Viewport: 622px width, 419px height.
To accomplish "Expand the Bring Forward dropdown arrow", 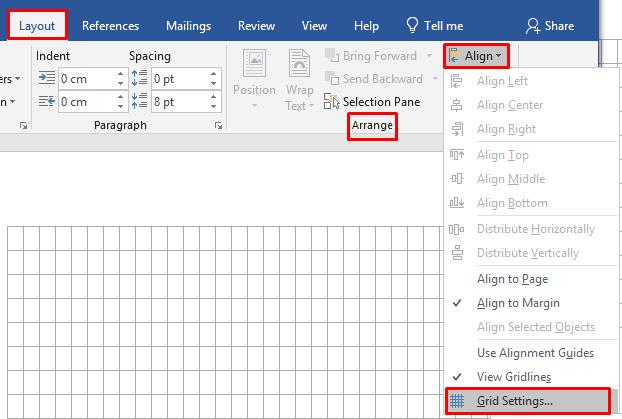I will (429, 56).
